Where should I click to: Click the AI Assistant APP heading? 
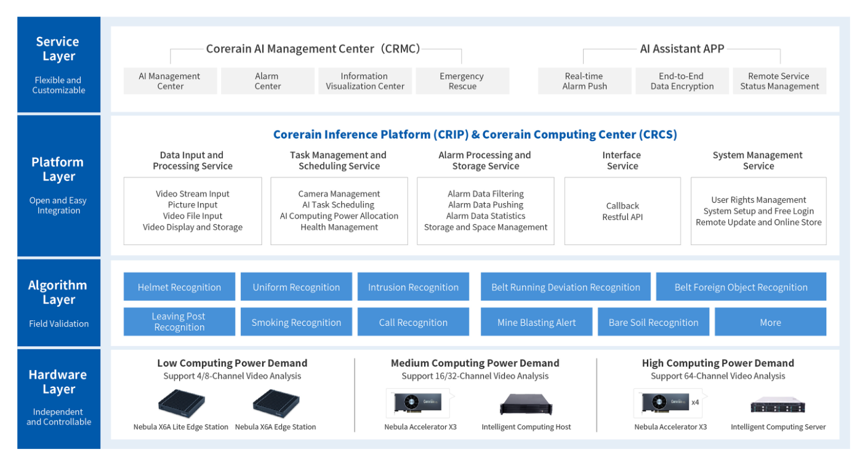pyautogui.click(x=682, y=49)
